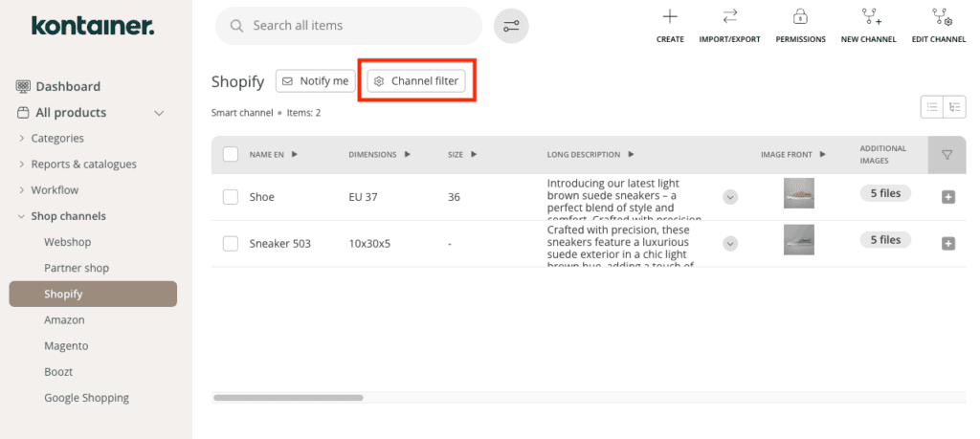Expand Shoe long description text
This screenshot has width=980, height=439.
[x=730, y=197]
